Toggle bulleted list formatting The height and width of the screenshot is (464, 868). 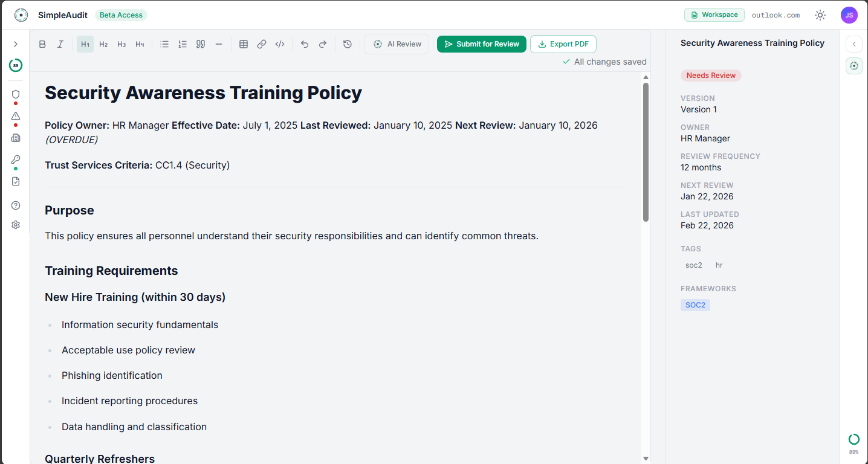[x=164, y=44]
